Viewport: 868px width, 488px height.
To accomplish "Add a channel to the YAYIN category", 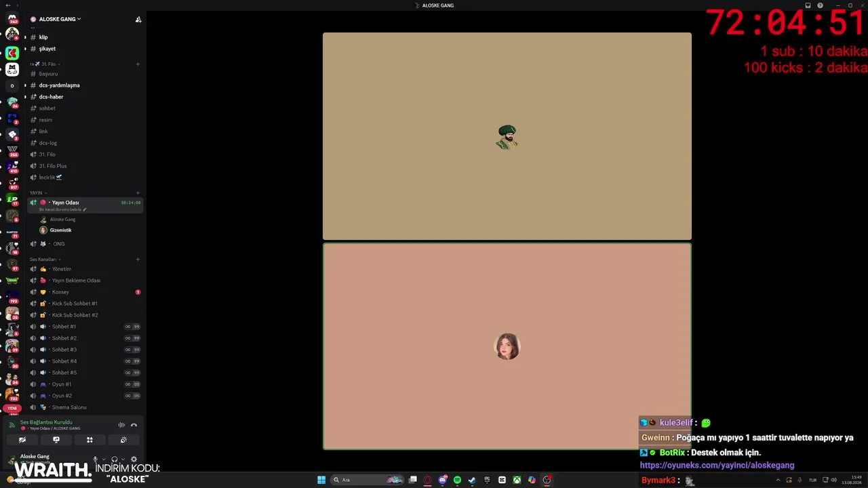I will pyautogui.click(x=138, y=192).
